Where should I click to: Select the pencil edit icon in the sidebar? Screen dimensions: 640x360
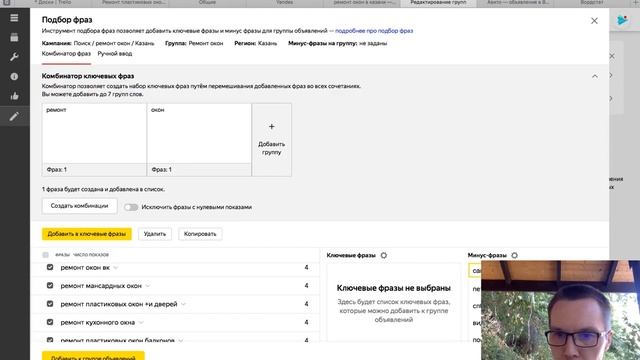(14, 116)
